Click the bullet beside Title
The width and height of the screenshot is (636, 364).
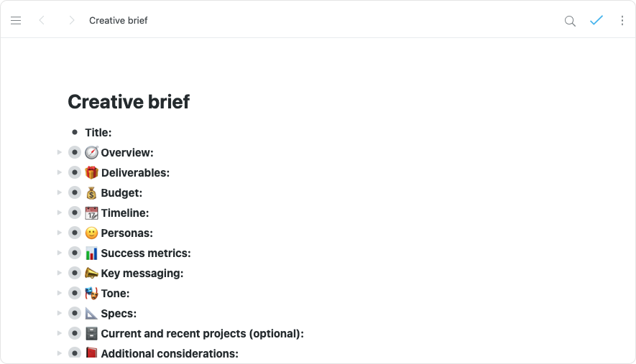[75, 133]
